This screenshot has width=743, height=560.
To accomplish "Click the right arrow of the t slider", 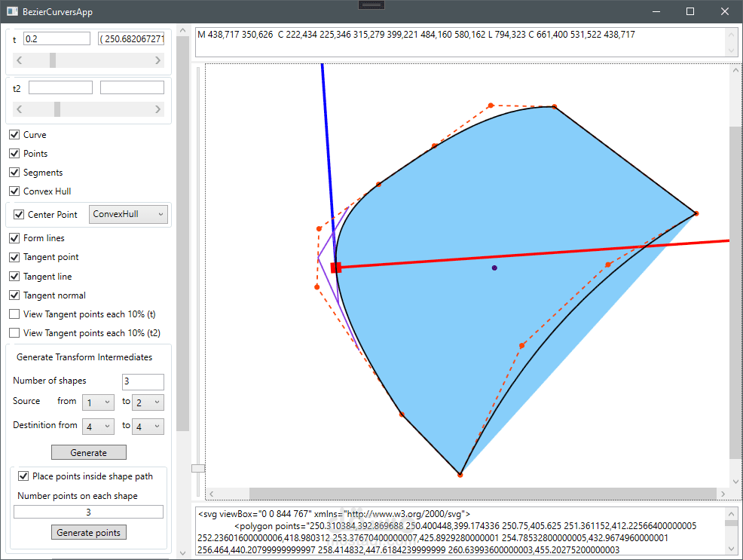I will tap(157, 60).
